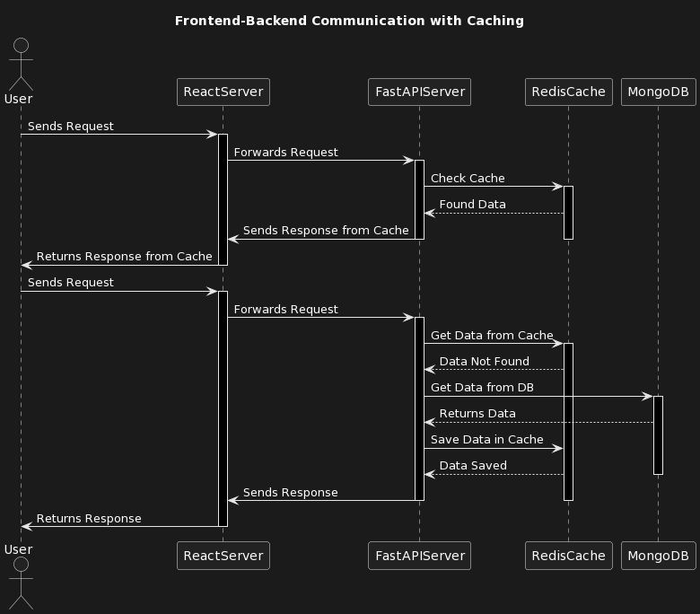Screen dimensions: 700x614
Task: Click the "Check Cache" message label
Action: (468, 179)
